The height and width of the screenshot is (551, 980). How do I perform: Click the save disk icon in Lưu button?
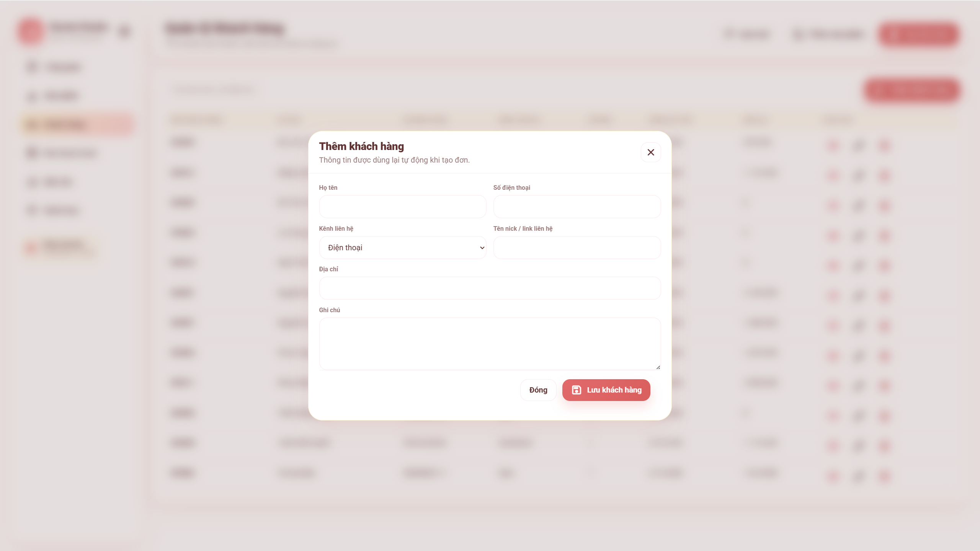(576, 390)
